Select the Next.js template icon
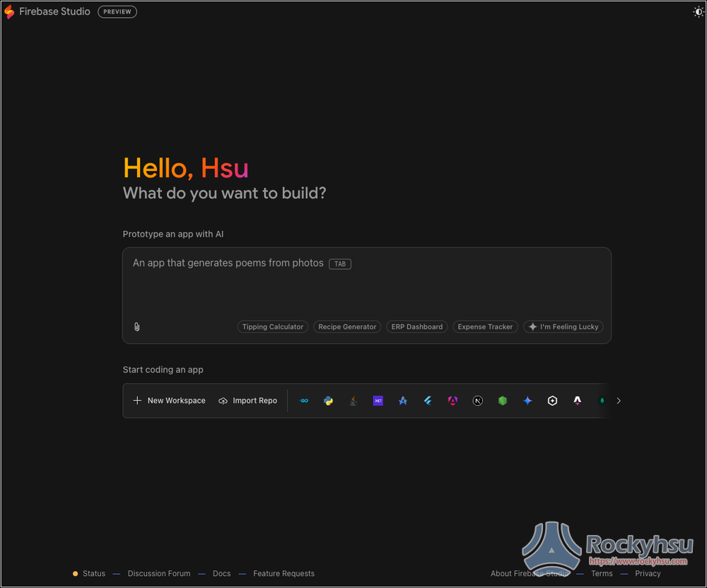 [478, 401]
